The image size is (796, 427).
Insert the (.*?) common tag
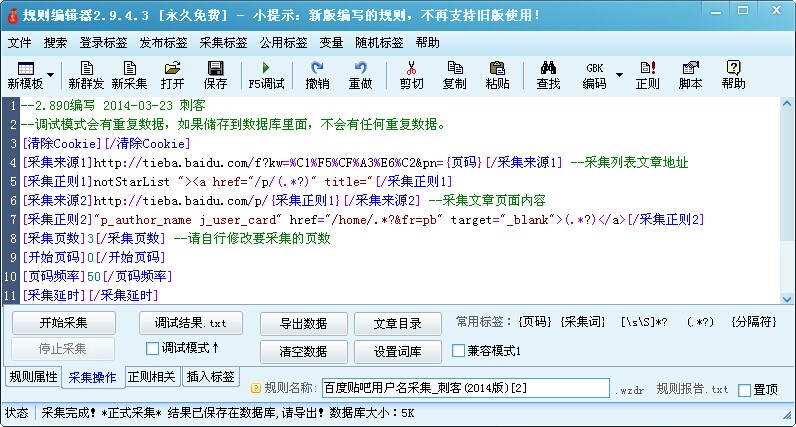click(x=700, y=322)
